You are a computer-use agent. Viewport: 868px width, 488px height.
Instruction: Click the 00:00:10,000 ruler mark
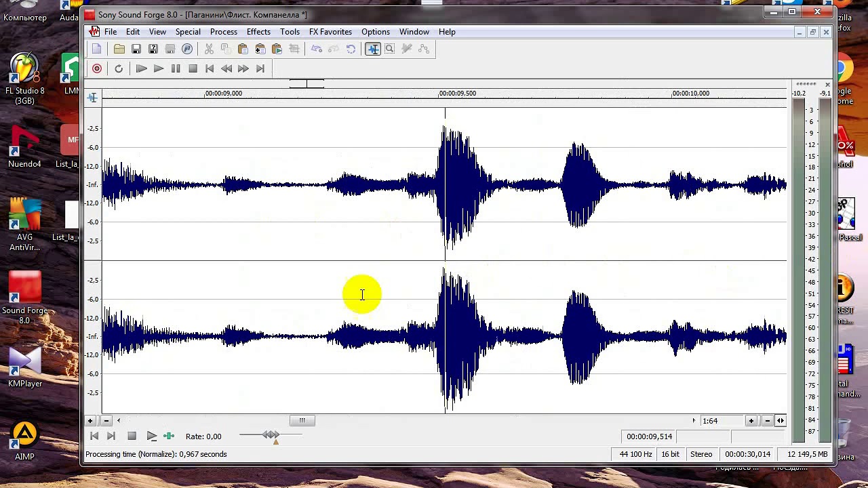click(690, 94)
